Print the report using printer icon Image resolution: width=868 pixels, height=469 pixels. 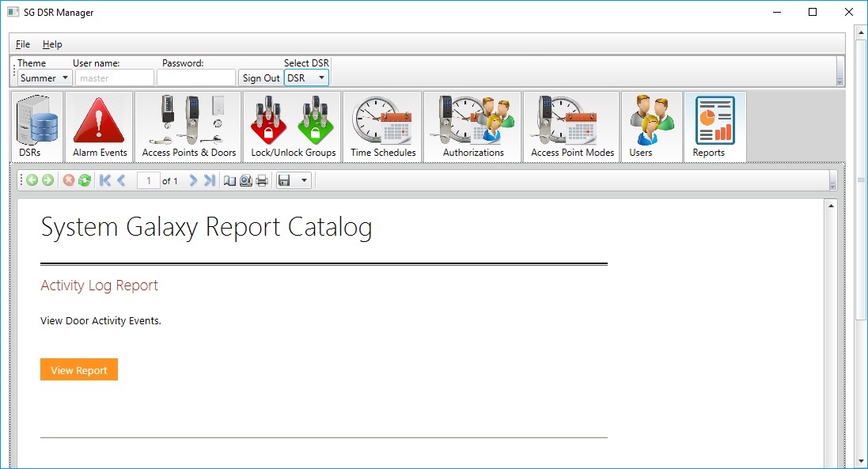pos(263,180)
